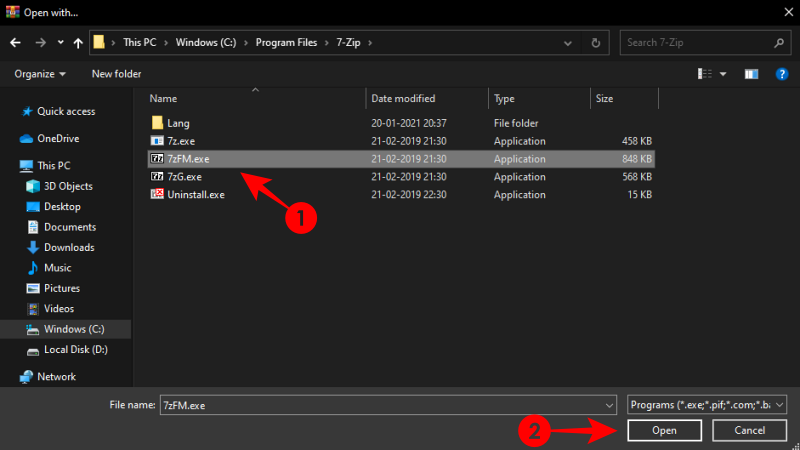The height and width of the screenshot is (450, 800).
Task: Select Downloads in the navigation pane
Action: point(69,247)
